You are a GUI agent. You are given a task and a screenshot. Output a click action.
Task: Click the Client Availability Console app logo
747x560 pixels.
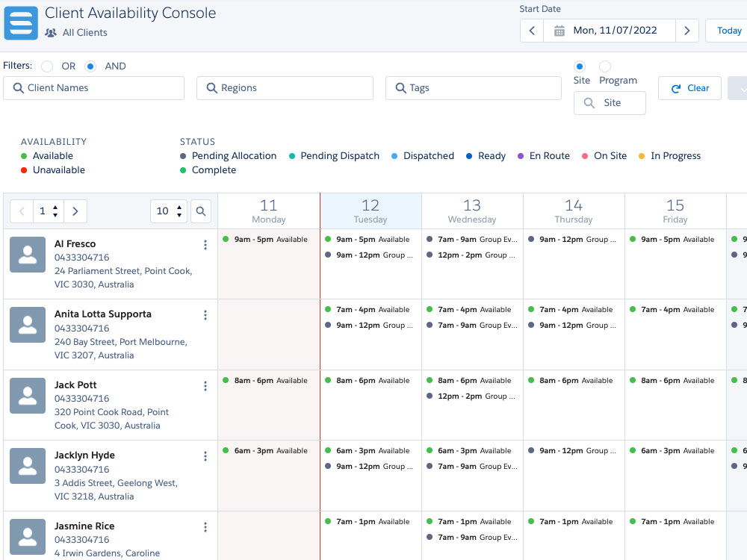click(21, 22)
